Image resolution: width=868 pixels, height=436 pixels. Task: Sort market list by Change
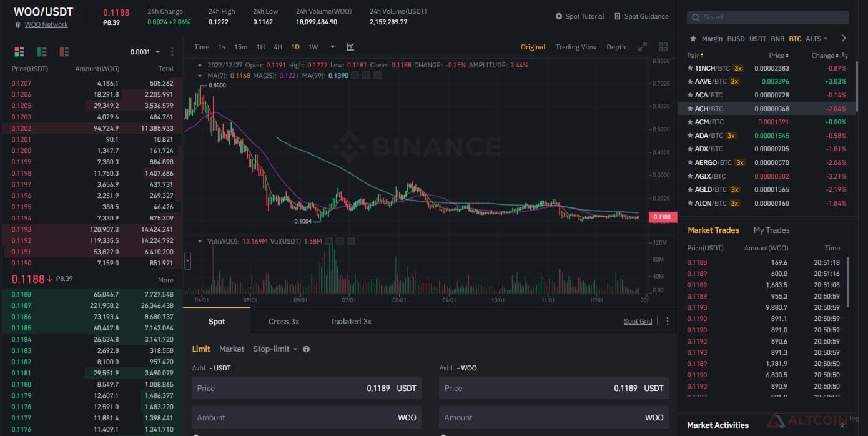(x=824, y=56)
